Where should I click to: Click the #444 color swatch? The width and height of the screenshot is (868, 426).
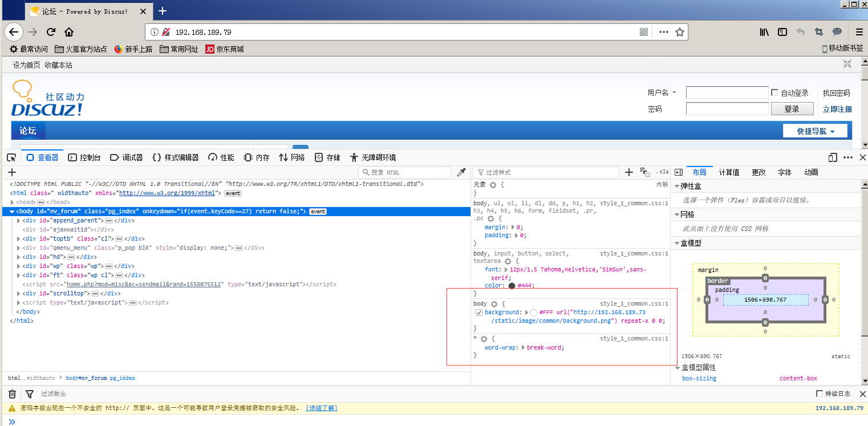point(512,286)
